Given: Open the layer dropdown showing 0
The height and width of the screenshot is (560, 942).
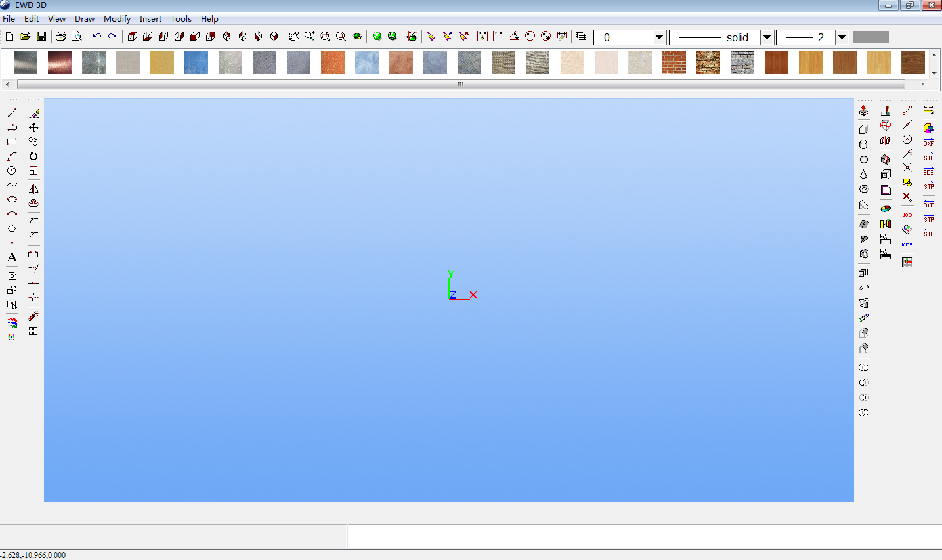Looking at the screenshot, I should click(660, 37).
